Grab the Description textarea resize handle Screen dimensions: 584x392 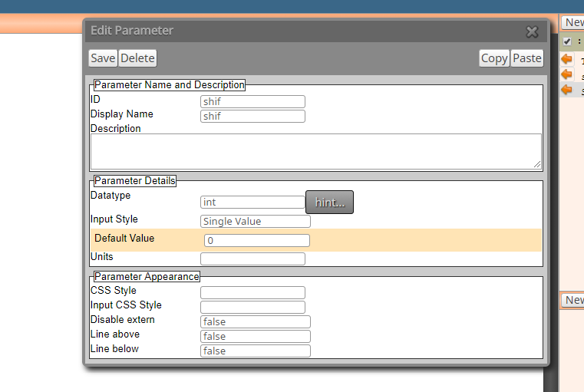coord(537,164)
